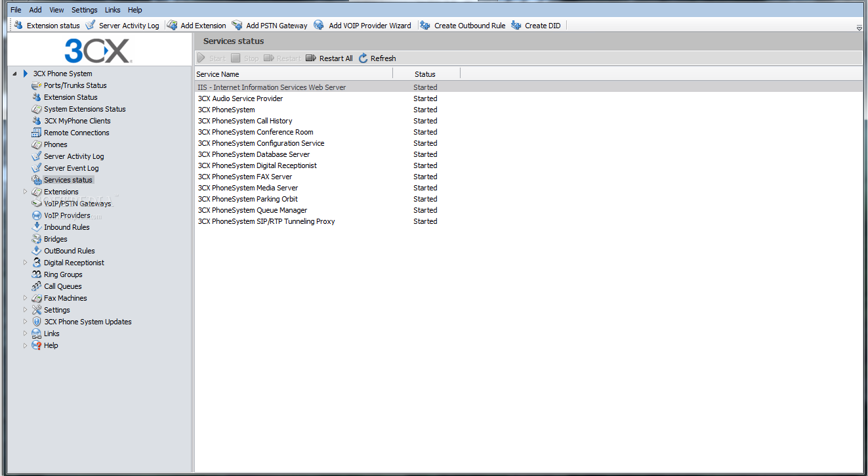Click the Ring Groups icon
The width and height of the screenshot is (868, 476).
pyautogui.click(x=37, y=274)
